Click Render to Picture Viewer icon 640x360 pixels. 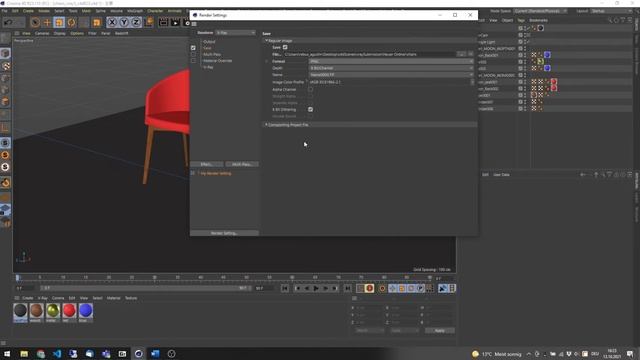pos(176,22)
